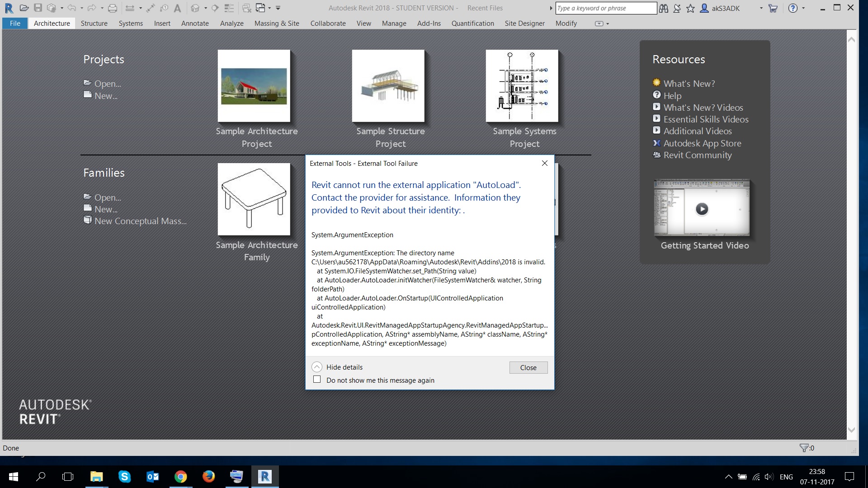Screen dimensions: 868x488
Task: Enable Do not show me this message again
Action: pos(316,380)
